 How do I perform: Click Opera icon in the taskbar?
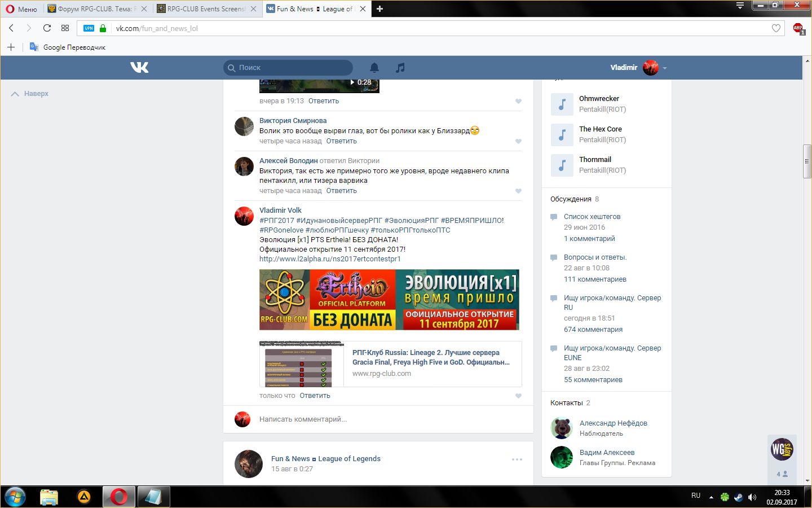point(119,497)
